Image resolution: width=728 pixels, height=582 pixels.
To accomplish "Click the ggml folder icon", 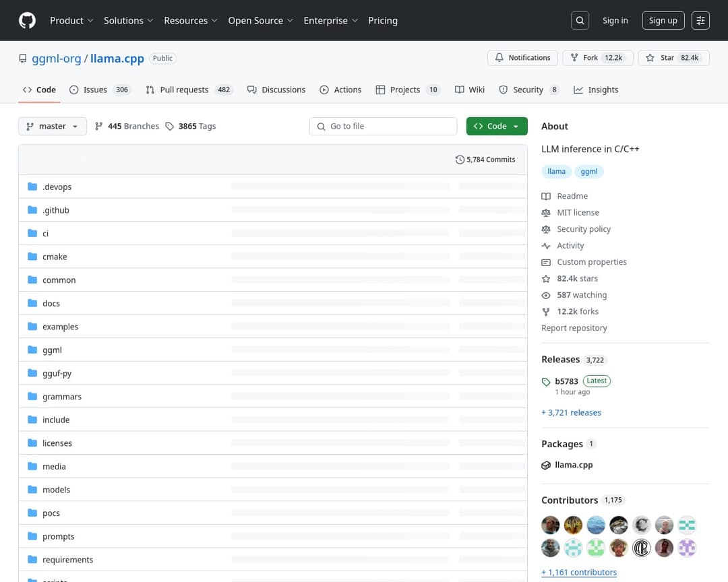I will click(x=32, y=350).
